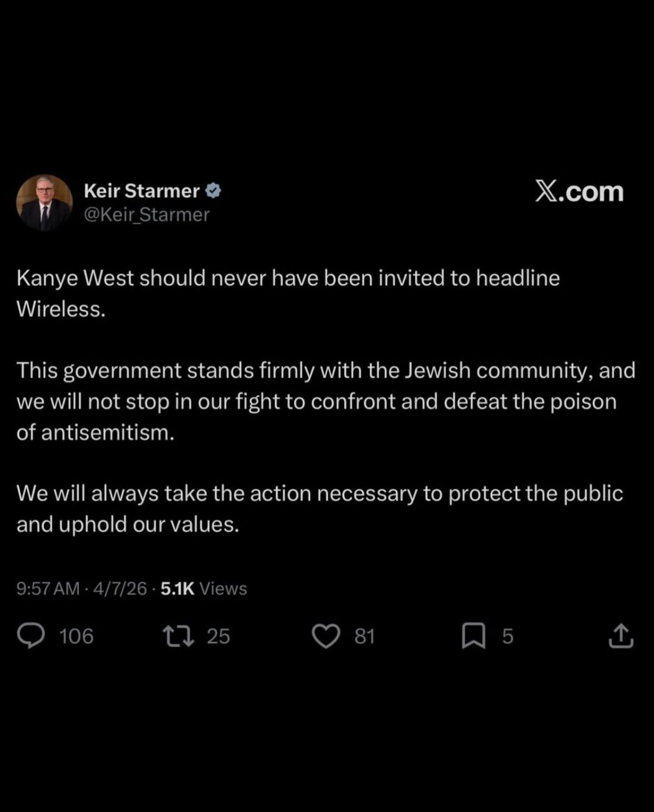Open the reply speech bubble icon
This screenshot has width=654, height=812.
pyautogui.click(x=31, y=636)
